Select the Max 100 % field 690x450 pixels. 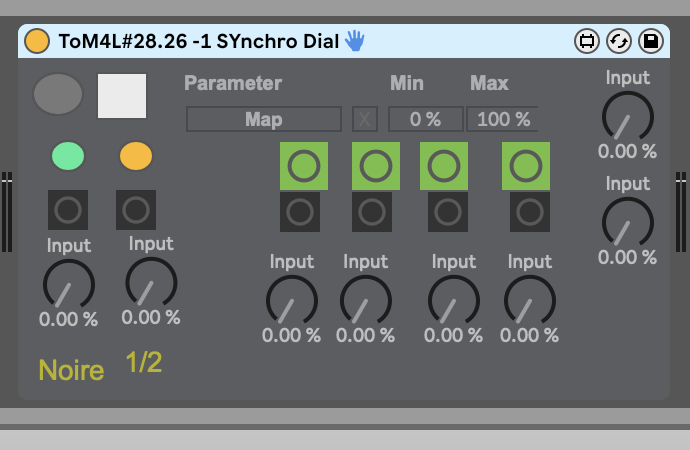pos(503,119)
